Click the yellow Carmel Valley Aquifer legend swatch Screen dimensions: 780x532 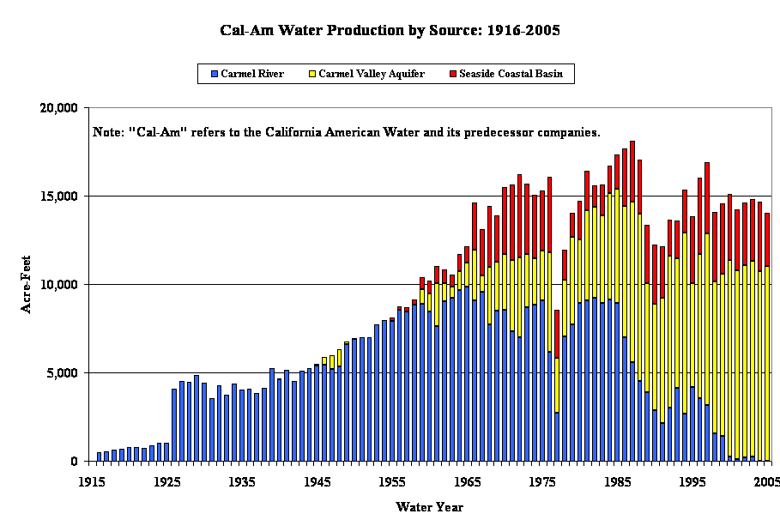click(x=312, y=74)
